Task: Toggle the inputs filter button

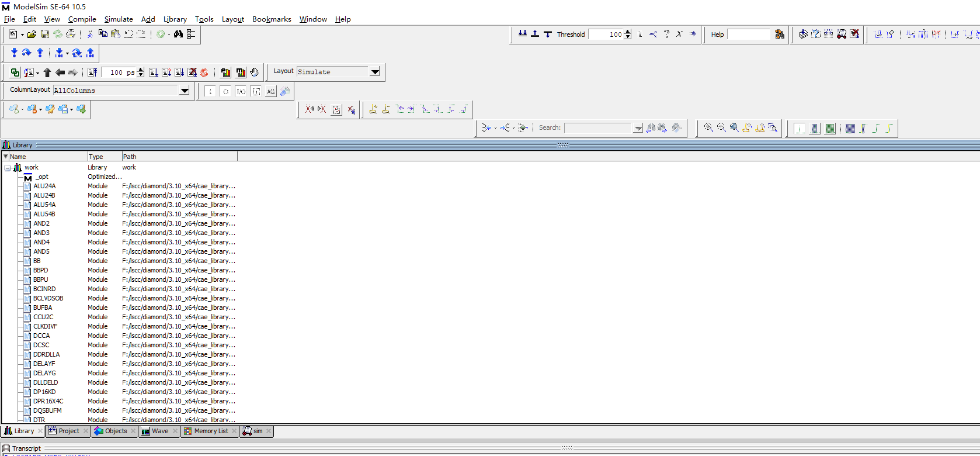Action: click(210, 91)
